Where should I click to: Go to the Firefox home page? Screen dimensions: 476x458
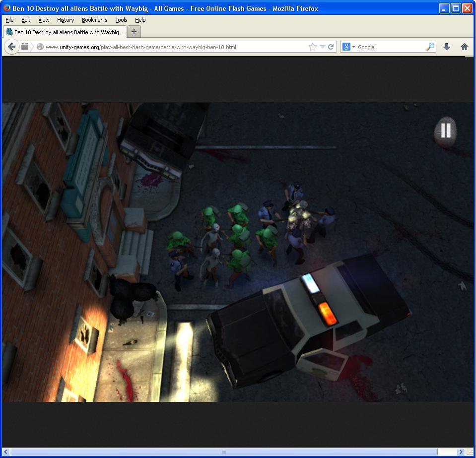[464, 47]
